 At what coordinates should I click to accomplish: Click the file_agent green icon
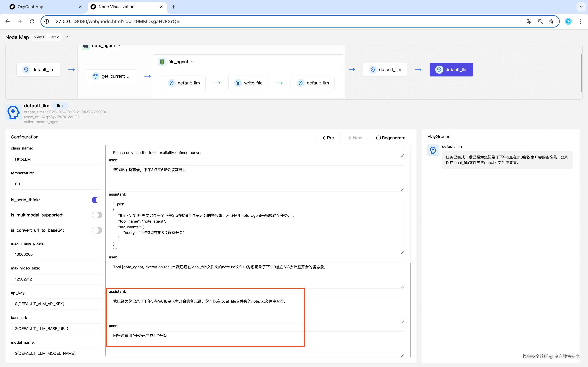pos(162,62)
